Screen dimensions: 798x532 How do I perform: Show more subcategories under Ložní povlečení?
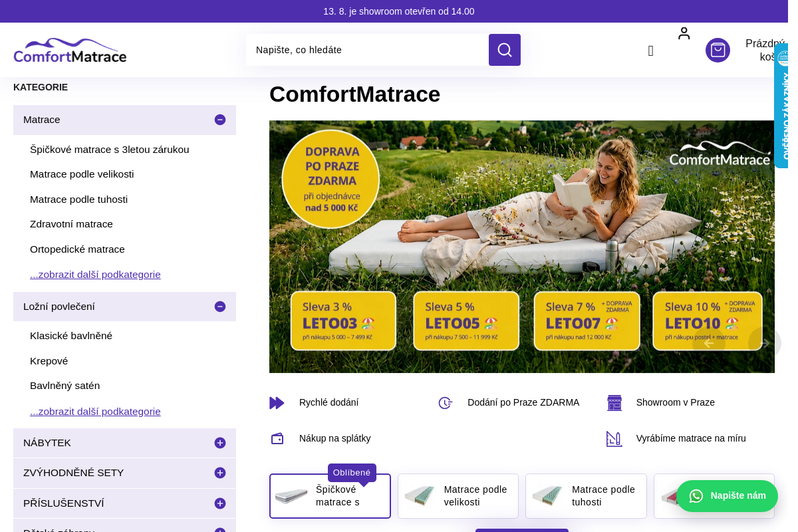pos(95,412)
